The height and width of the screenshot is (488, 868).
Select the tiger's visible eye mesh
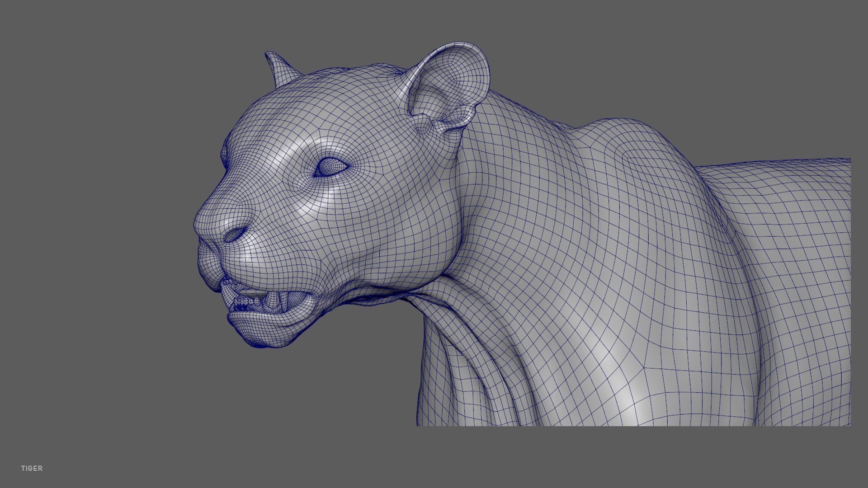(x=331, y=167)
